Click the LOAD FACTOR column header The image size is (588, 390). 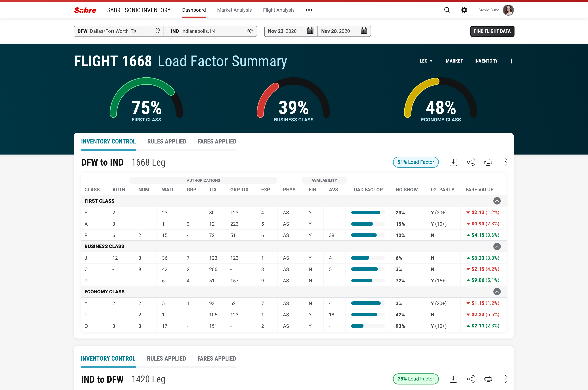tap(367, 189)
